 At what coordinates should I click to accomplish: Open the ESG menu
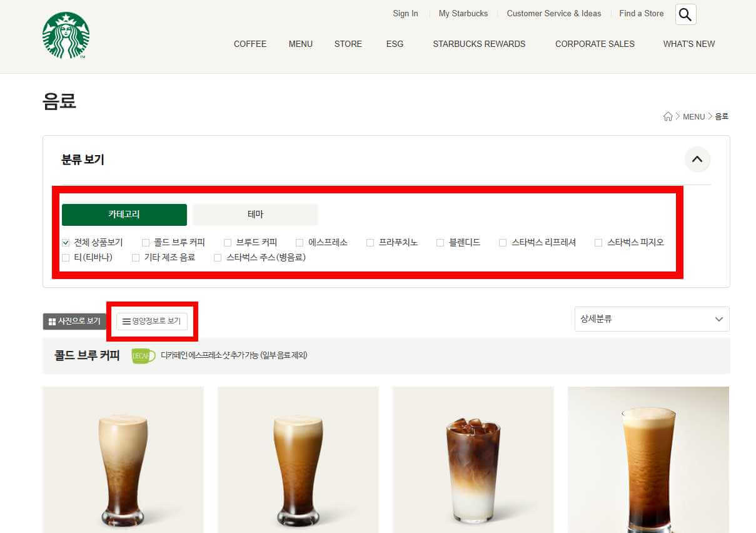(x=395, y=44)
